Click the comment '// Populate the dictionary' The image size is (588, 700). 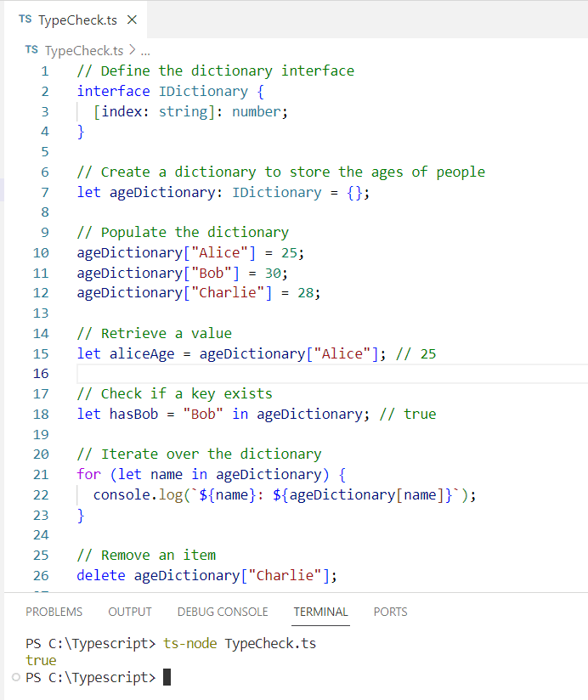coord(183,233)
